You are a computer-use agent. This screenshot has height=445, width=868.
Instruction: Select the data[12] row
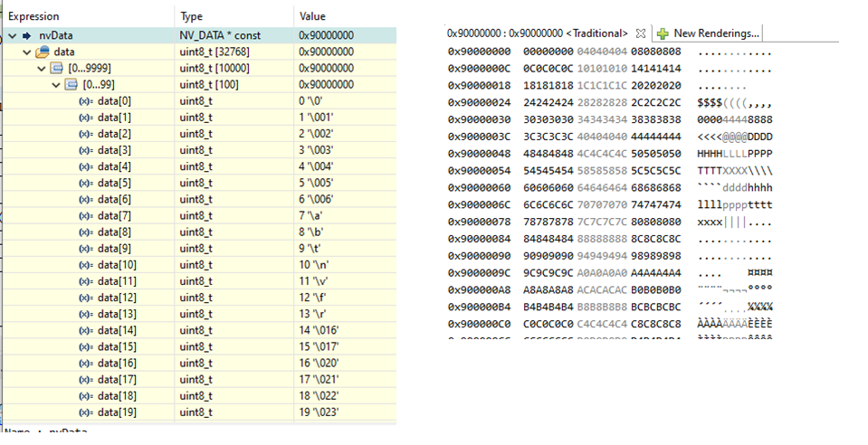point(200,298)
